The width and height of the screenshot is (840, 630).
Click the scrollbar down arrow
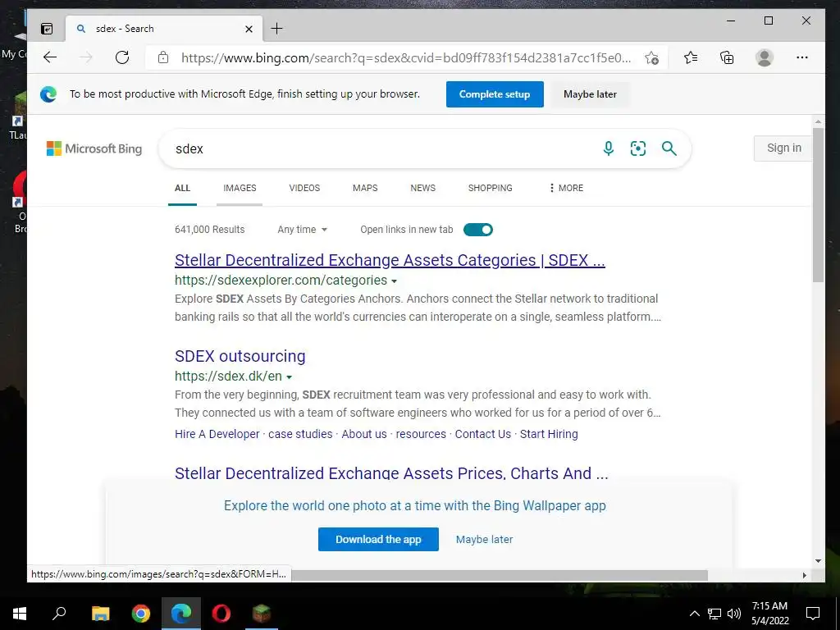pos(818,561)
